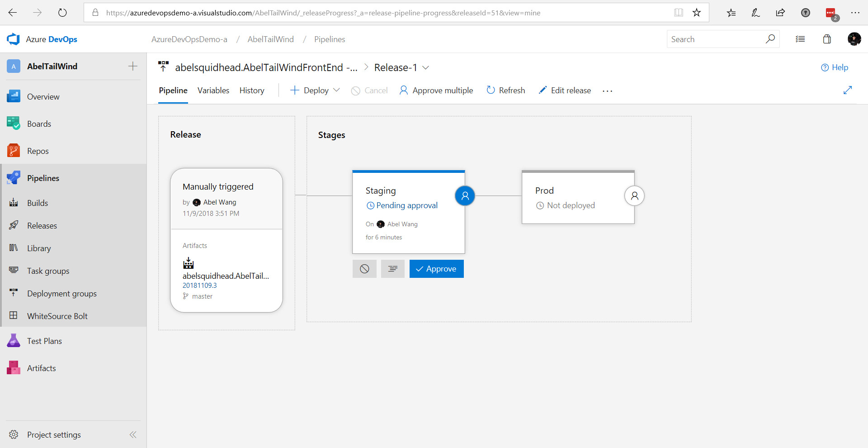Click Approve multiple
This screenshot has width=868, height=448.
click(436, 91)
